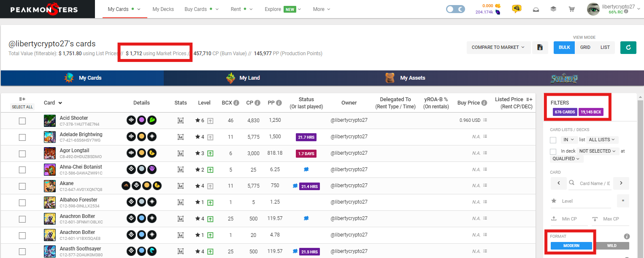Viewport: 644px width, 258px height.
Task: Expand the More menu
Action: (x=322, y=9)
